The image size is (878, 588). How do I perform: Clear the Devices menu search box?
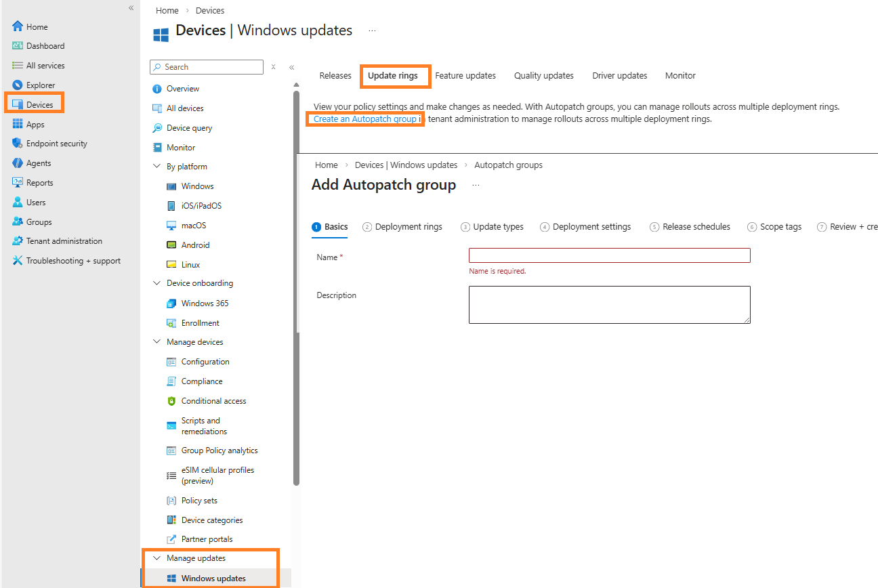273,67
